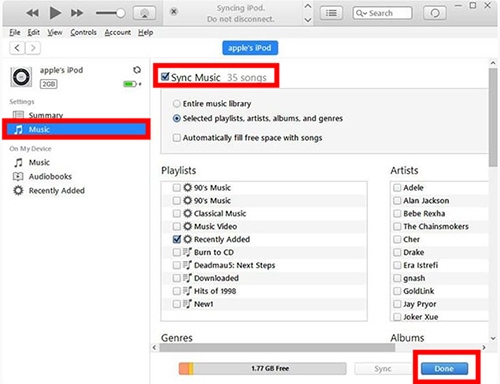Click the volume slider knob
Screen dimensions: 500x384
(x=121, y=13)
